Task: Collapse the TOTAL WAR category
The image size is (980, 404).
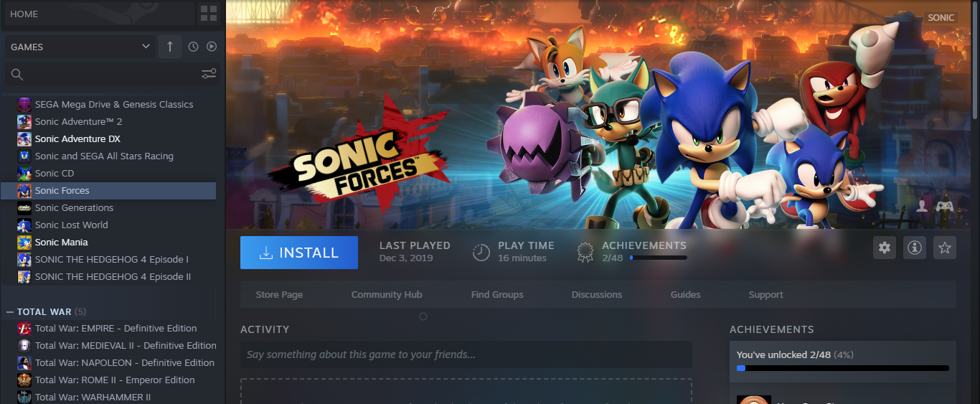Action: click(10, 312)
